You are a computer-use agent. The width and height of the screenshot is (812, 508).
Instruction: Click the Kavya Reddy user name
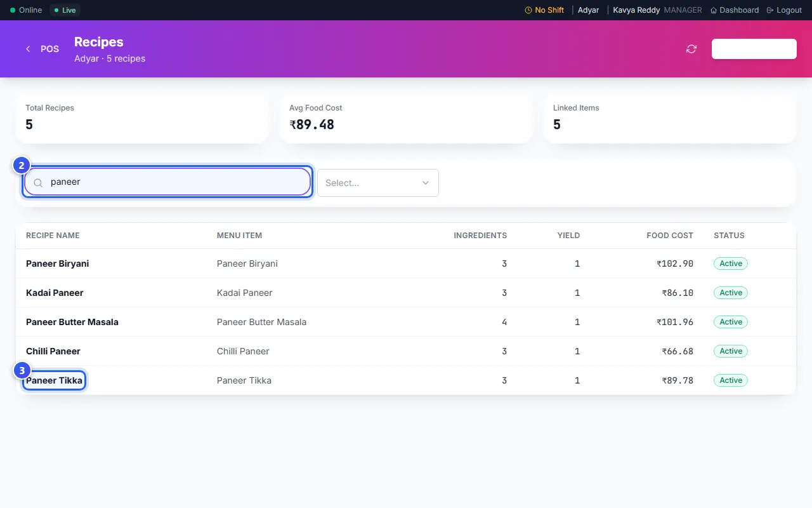point(636,10)
